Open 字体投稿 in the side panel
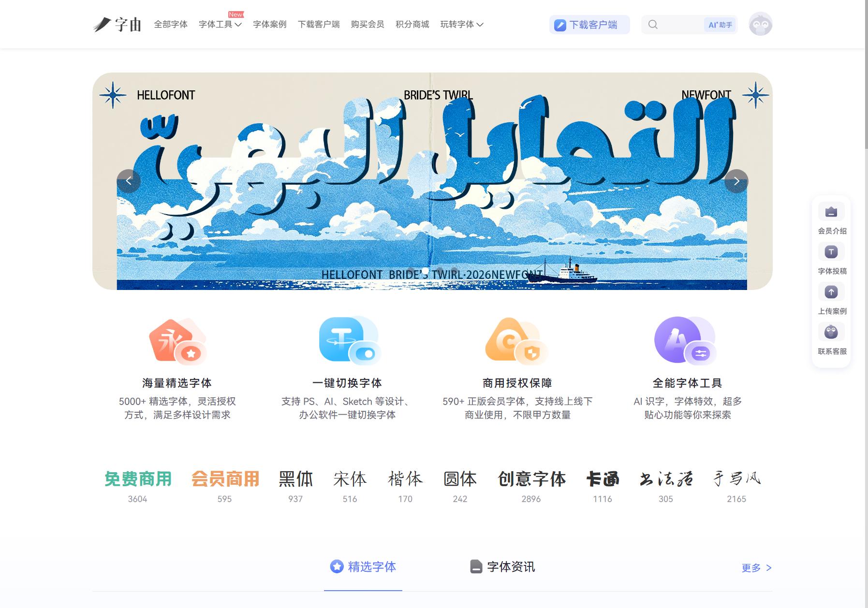The image size is (868, 608). pyautogui.click(x=832, y=260)
